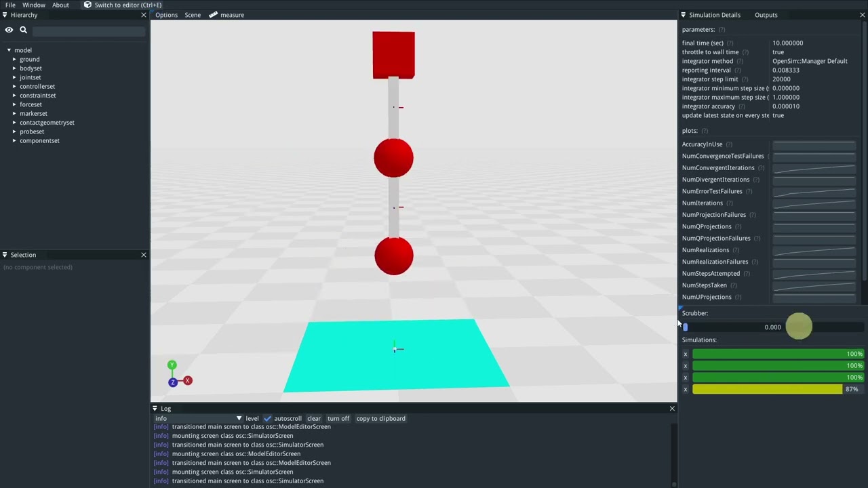The image size is (868, 488).
Task: Switch to Simulation Details tab
Action: pos(715,15)
